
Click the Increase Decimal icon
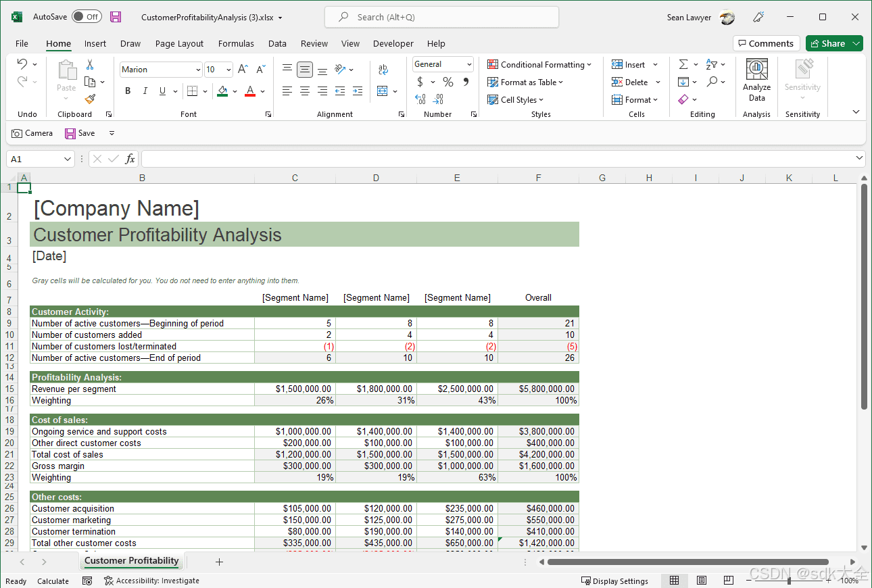point(419,99)
